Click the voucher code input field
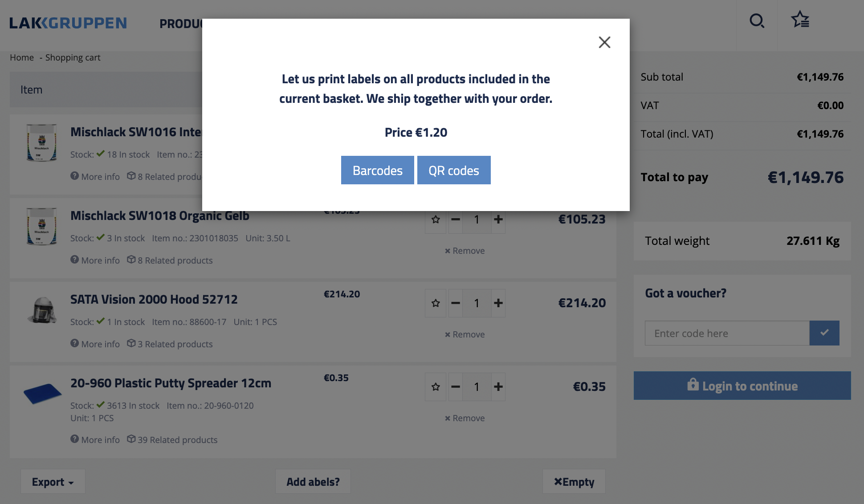Image resolution: width=864 pixels, height=504 pixels. click(x=727, y=333)
